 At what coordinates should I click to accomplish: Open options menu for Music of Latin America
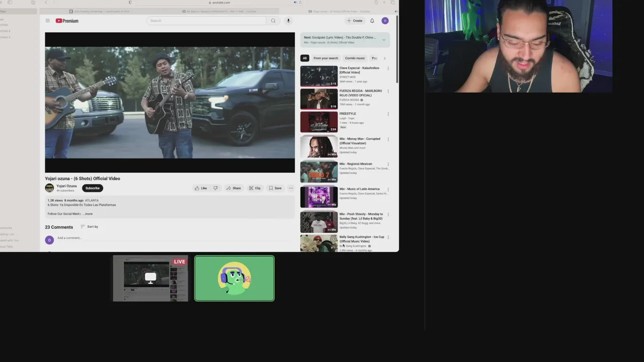[x=388, y=190]
